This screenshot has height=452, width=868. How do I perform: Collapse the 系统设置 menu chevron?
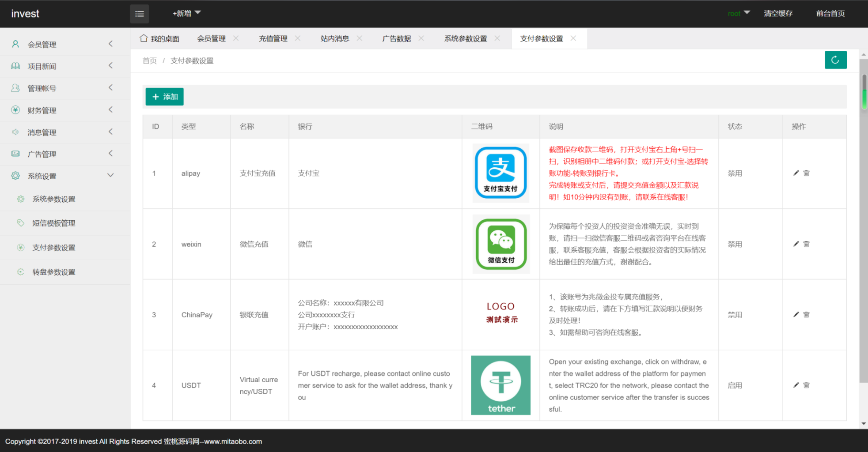point(110,175)
